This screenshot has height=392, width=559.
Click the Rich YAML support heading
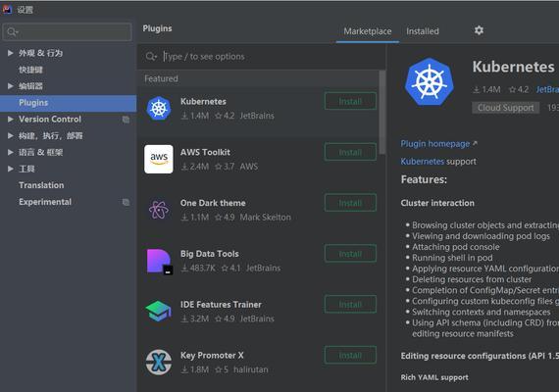coord(434,377)
